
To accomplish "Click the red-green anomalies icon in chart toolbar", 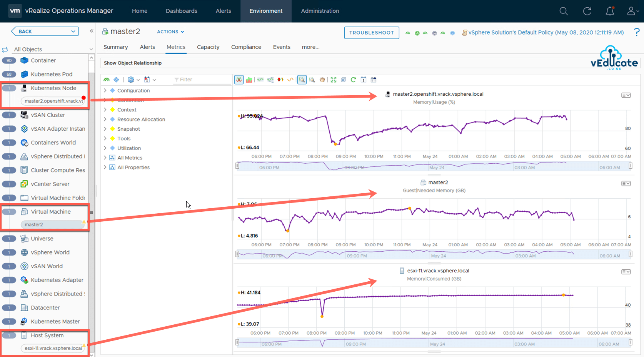I will 280,80.
